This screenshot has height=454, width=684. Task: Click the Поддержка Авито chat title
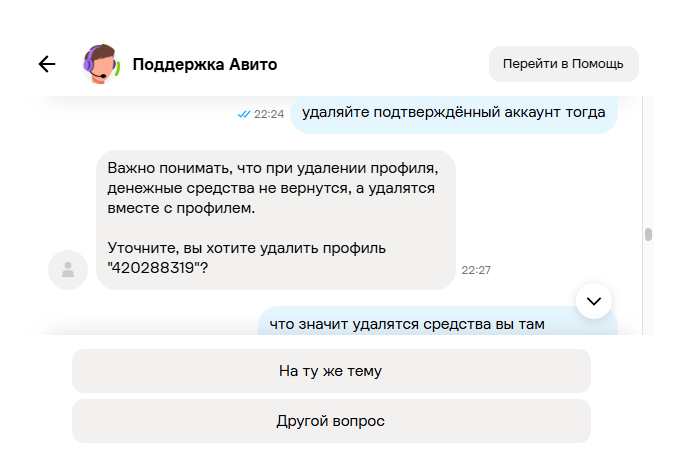click(205, 65)
